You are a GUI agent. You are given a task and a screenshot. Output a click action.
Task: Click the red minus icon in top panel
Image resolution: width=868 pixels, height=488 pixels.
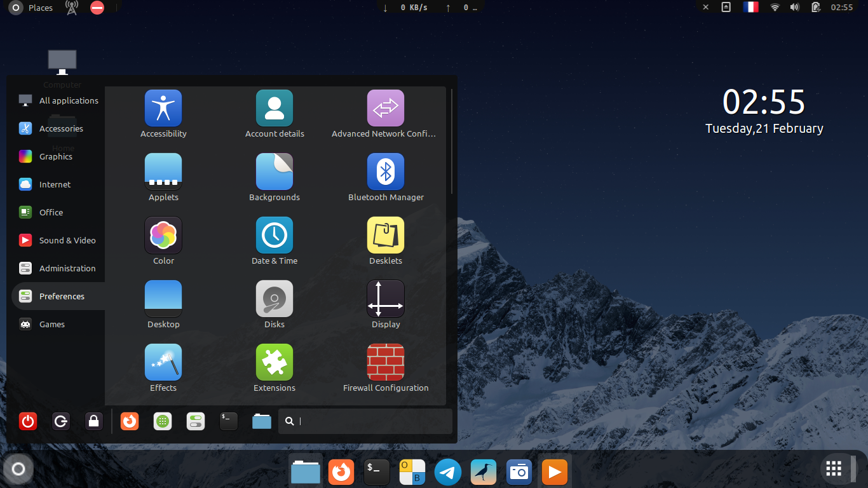tap(97, 8)
